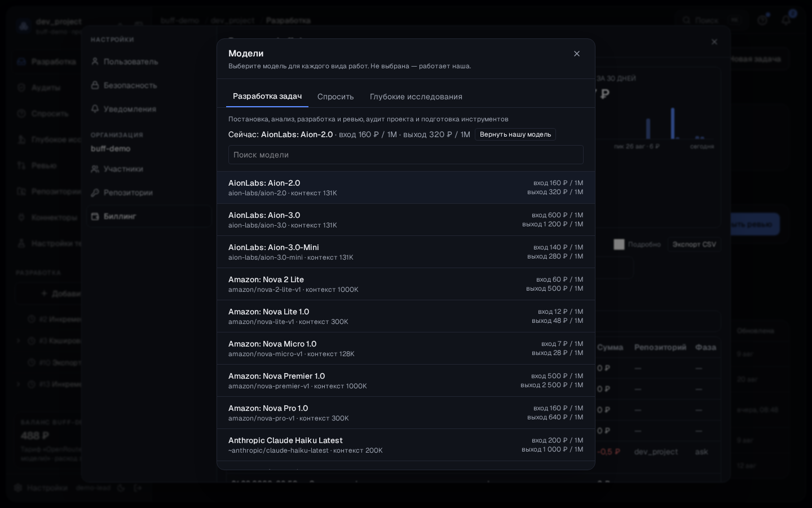The width and height of the screenshot is (812, 508).
Task: Focus the Поиск модели search field
Action: pos(406,155)
